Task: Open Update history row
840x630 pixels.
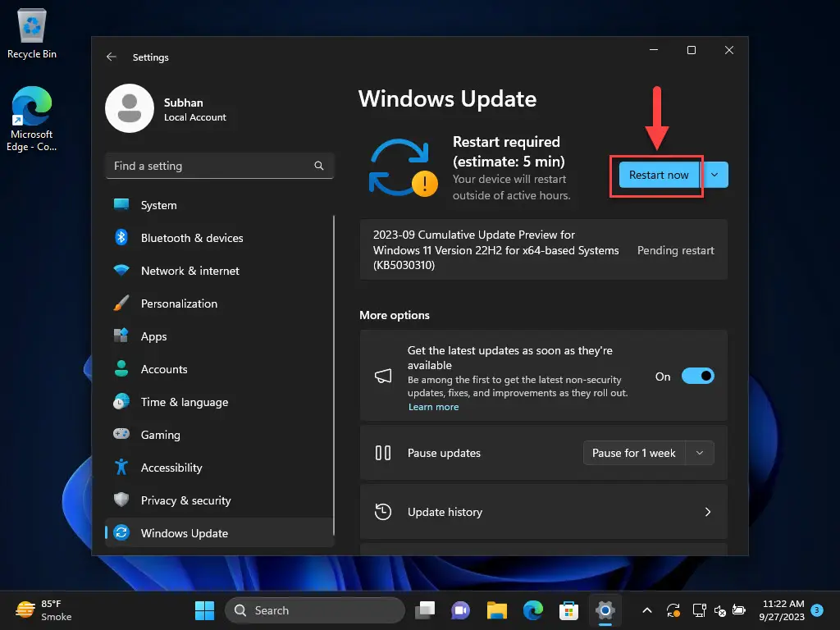Action: coord(543,512)
